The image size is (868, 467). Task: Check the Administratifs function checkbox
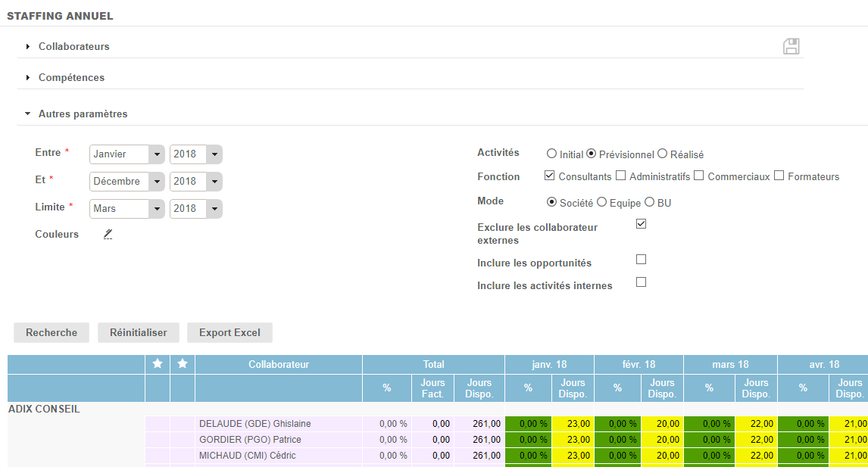(620, 176)
